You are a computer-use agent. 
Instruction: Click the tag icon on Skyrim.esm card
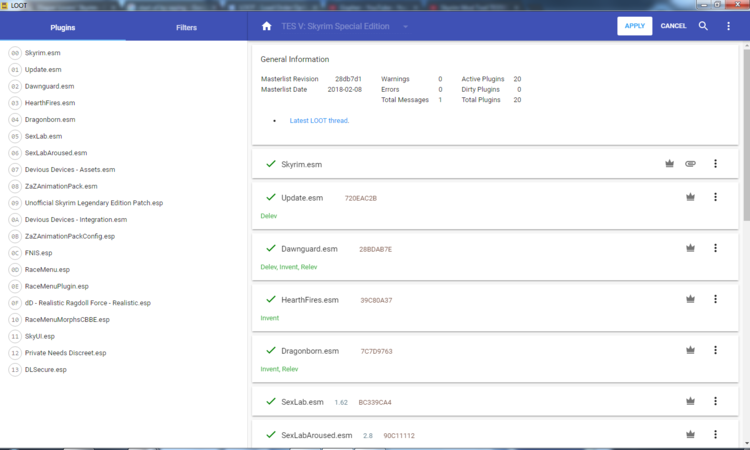click(x=690, y=164)
